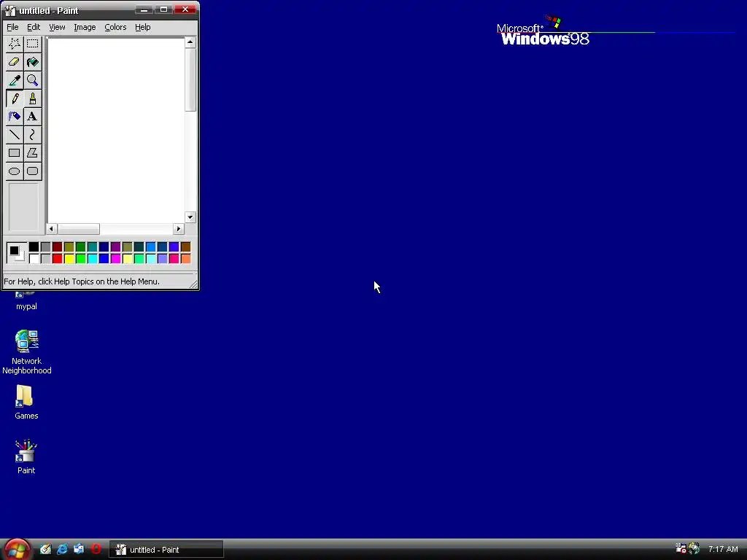Click the Show Desktop quick launch icon
The width and height of the screenshot is (747, 560).
click(x=46, y=549)
